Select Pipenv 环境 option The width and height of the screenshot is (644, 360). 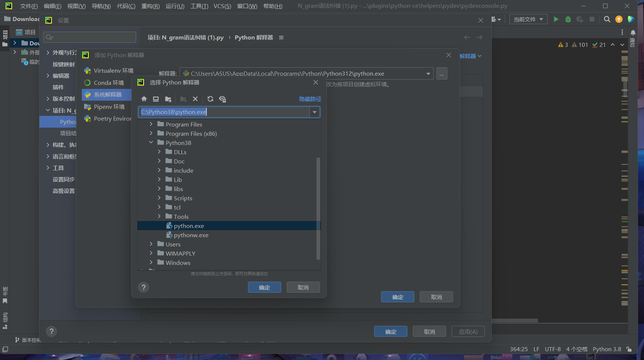coord(107,107)
